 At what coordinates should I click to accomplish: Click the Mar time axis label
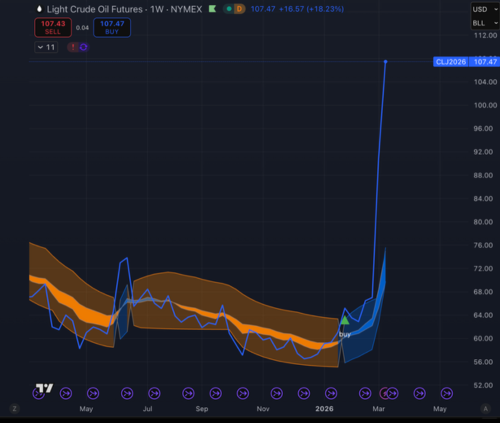pos(379,409)
